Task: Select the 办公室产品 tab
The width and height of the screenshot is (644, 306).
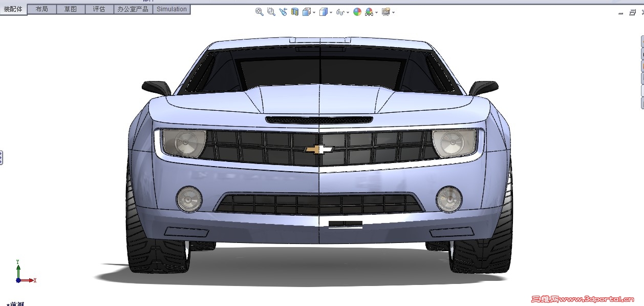Action: (133, 9)
